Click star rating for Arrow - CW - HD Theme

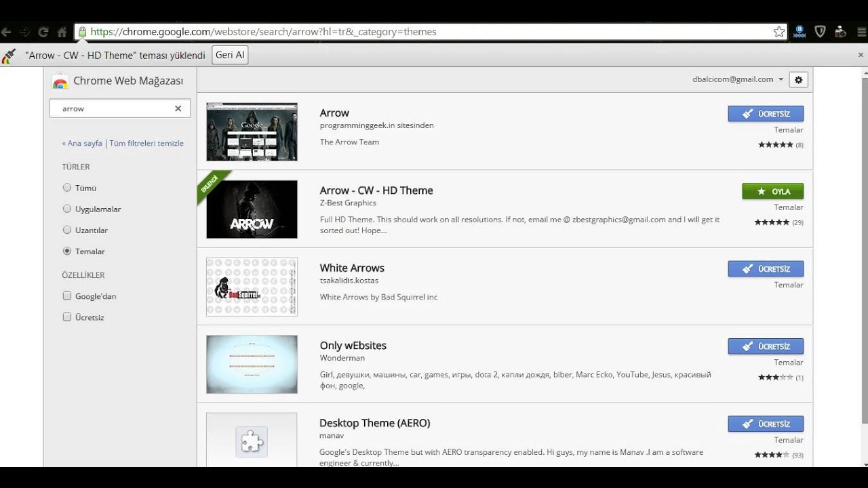[772, 222]
